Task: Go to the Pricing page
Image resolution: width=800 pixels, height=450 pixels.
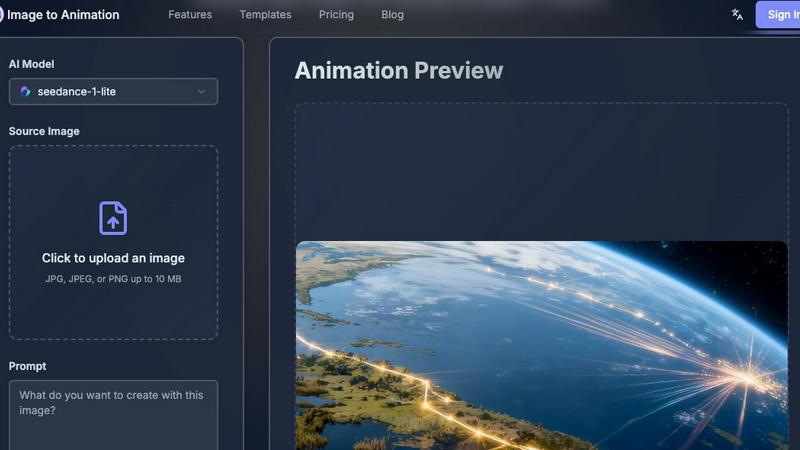Action: (x=336, y=15)
